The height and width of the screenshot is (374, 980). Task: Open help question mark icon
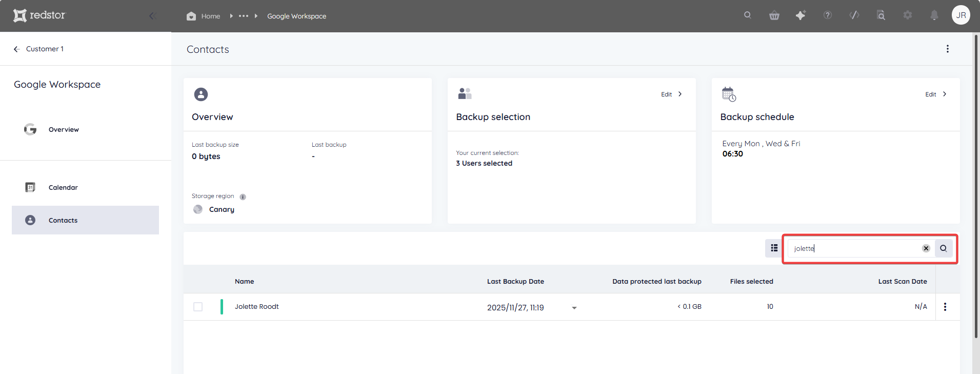tap(828, 15)
